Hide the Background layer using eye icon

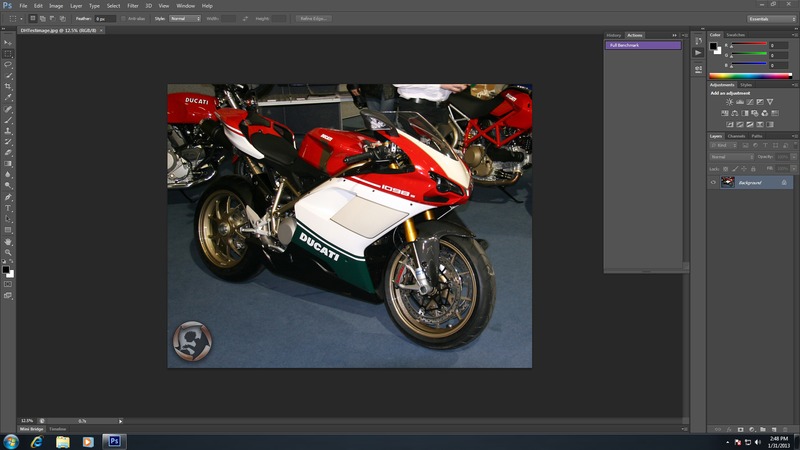[713, 182]
